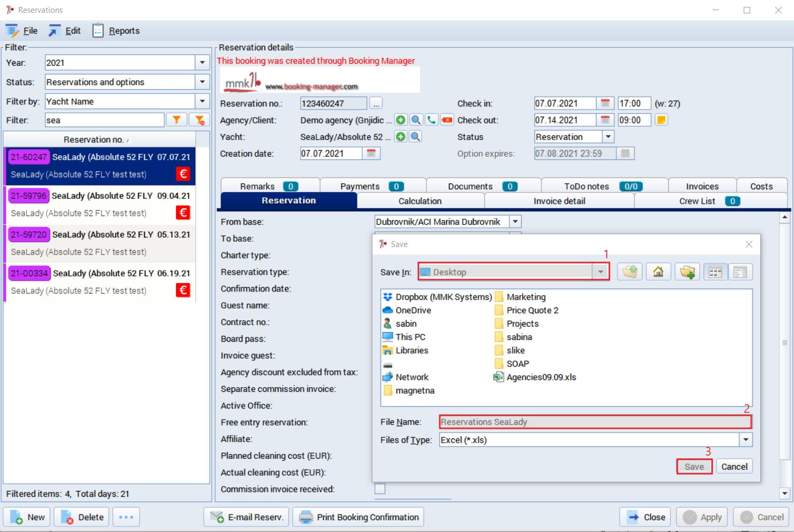The width and height of the screenshot is (794, 532).
Task: Click the Close button at bottom
Action: click(645, 517)
